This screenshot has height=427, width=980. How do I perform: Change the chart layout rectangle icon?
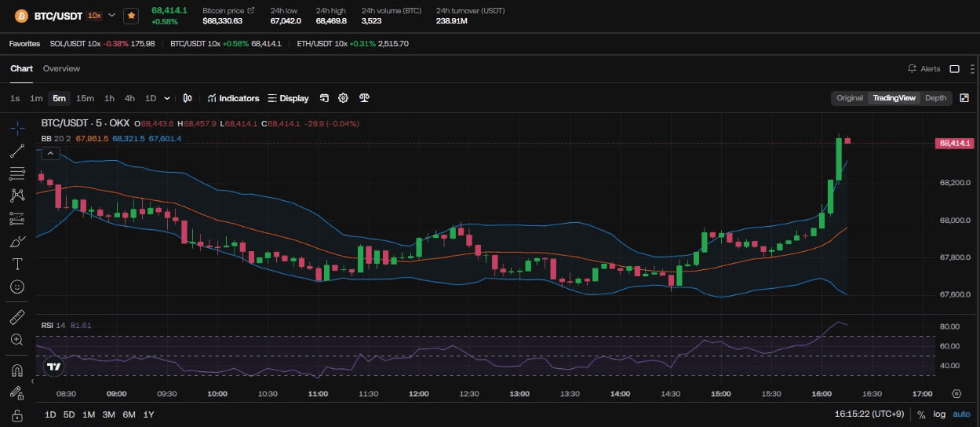(954, 68)
